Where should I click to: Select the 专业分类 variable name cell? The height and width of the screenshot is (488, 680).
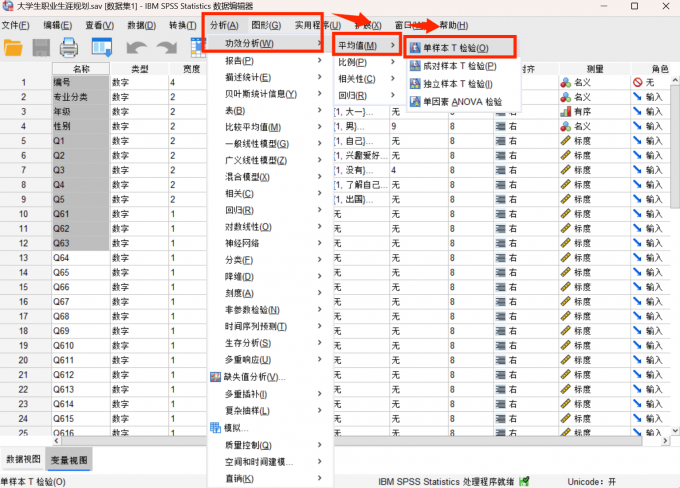(x=81, y=97)
